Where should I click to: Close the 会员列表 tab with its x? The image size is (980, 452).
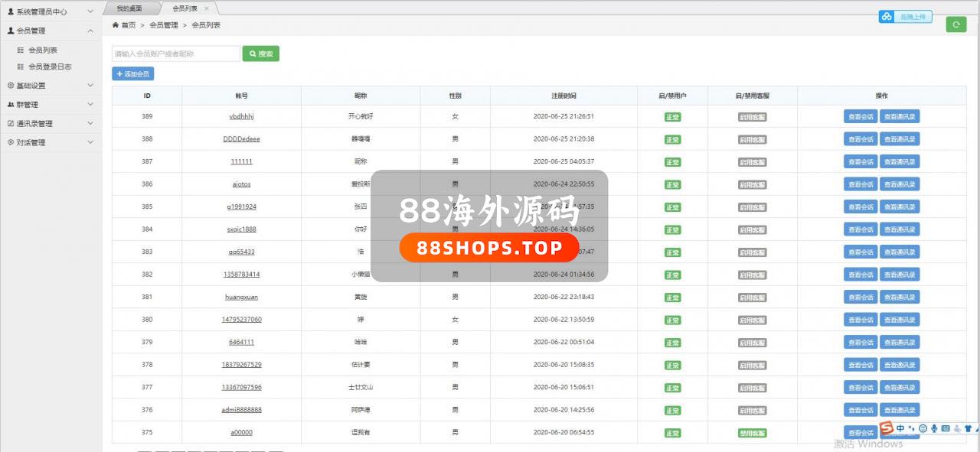pos(207,8)
